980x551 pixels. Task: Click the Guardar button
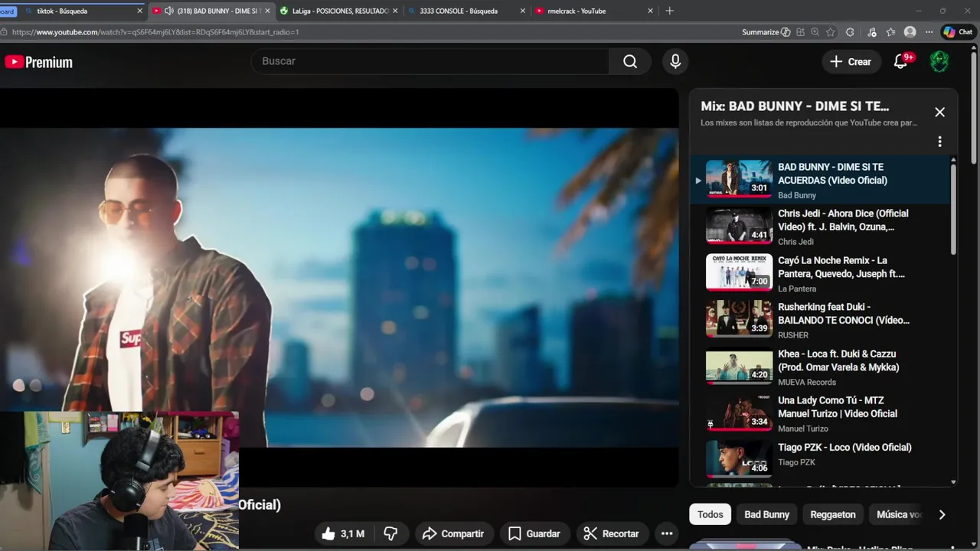534,533
